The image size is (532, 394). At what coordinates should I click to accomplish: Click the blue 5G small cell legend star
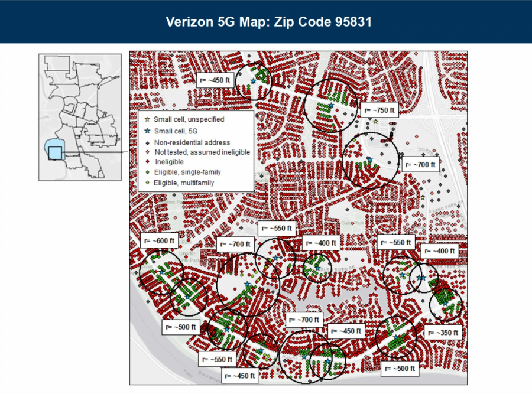pos(147,131)
